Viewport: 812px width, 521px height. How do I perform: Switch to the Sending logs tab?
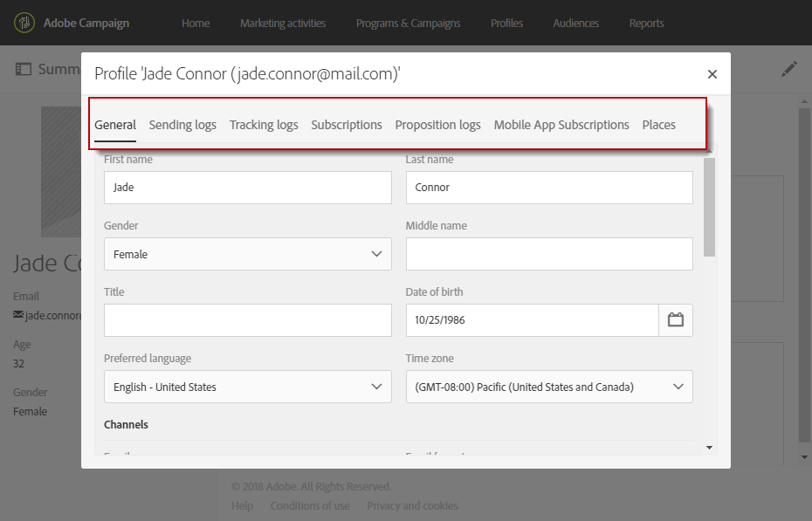point(182,125)
